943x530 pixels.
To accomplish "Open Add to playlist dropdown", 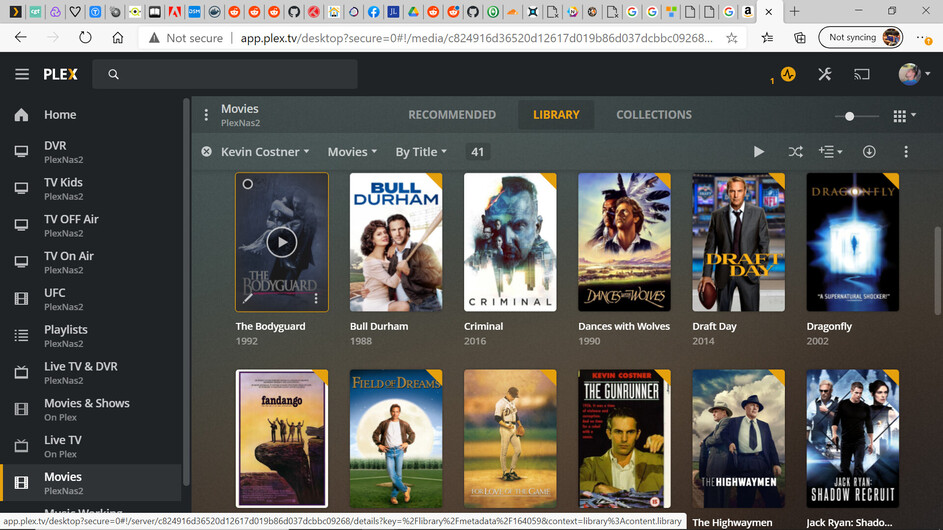I will coord(831,152).
